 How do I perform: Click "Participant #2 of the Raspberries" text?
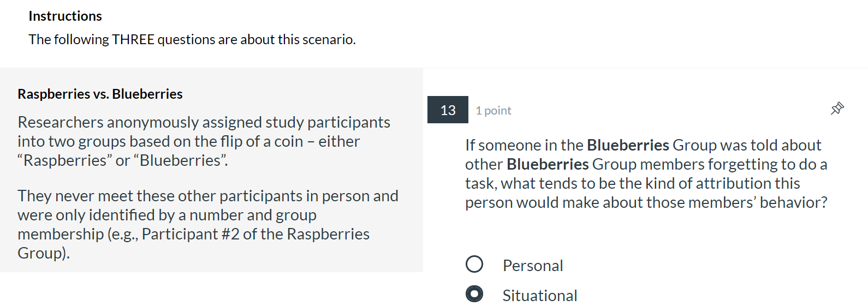click(255, 234)
